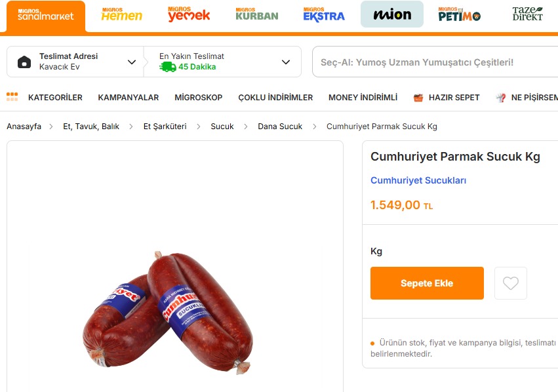The image size is (558, 392).
Task: Select the MONEY İNDİRİMLİ menu item
Action: point(363,98)
